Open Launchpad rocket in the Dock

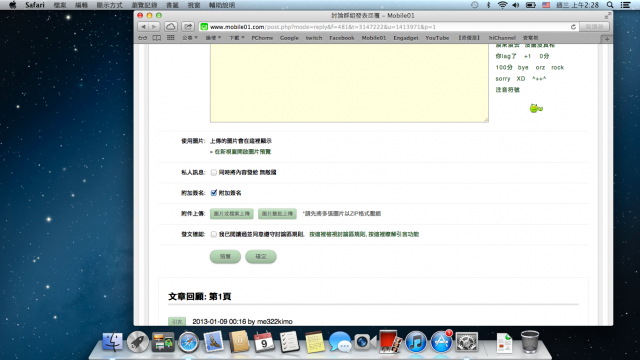(x=138, y=342)
